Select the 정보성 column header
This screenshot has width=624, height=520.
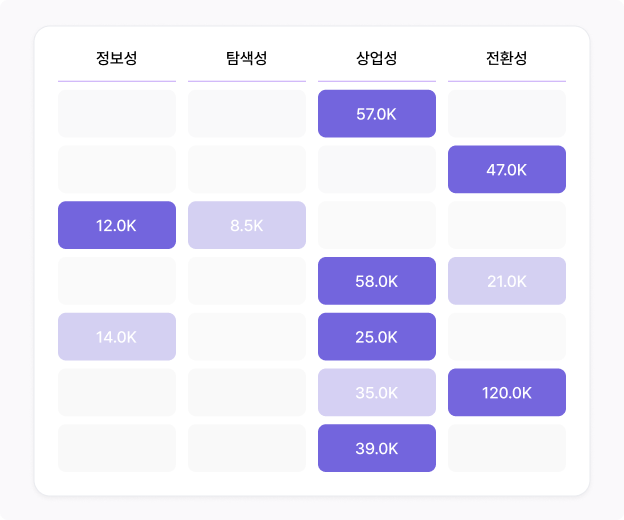point(117,58)
